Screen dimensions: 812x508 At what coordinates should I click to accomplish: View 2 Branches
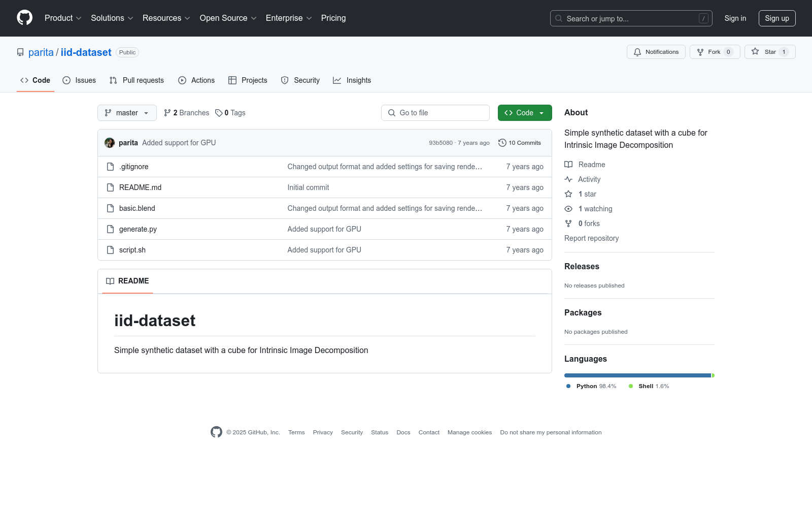pyautogui.click(x=187, y=113)
